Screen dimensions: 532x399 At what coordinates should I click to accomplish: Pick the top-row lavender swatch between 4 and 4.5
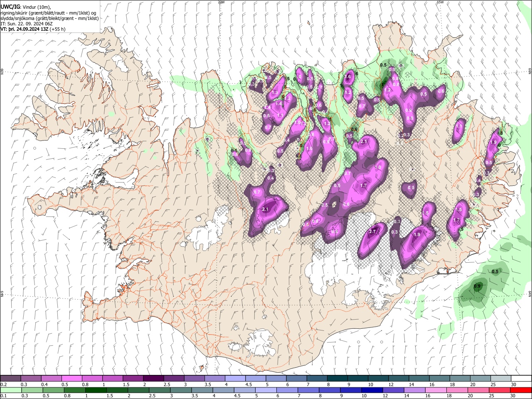click(235, 378)
